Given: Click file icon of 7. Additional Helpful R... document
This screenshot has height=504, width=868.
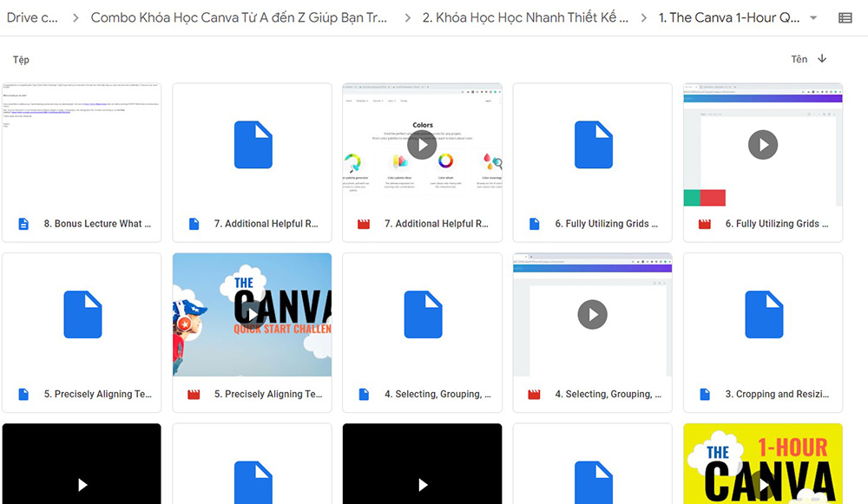Looking at the screenshot, I should coord(194,224).
